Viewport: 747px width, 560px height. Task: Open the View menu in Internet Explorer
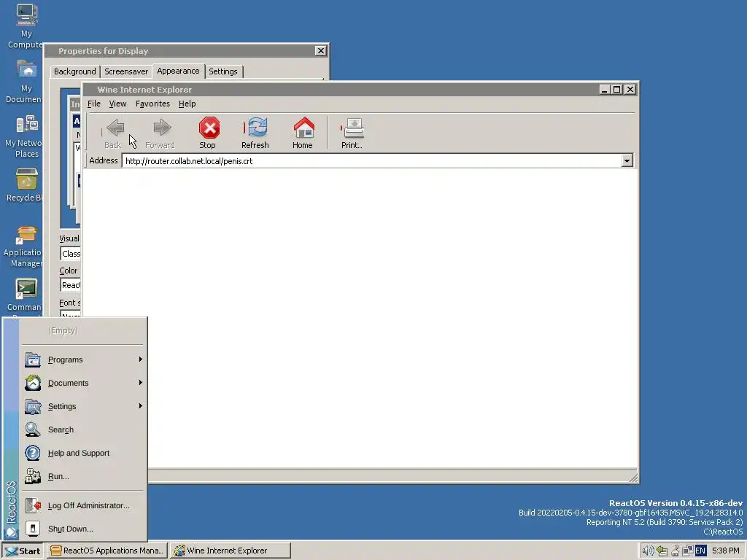117,104
